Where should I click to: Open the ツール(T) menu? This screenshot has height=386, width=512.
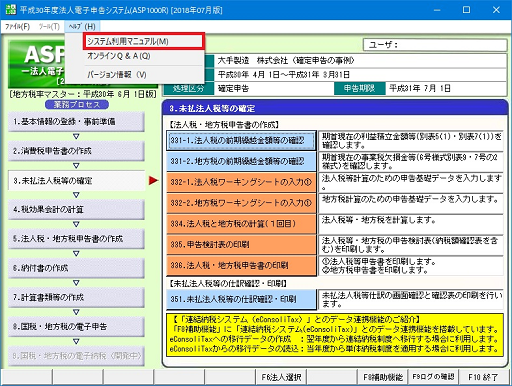pyautogui.click(x=49, y=26)
